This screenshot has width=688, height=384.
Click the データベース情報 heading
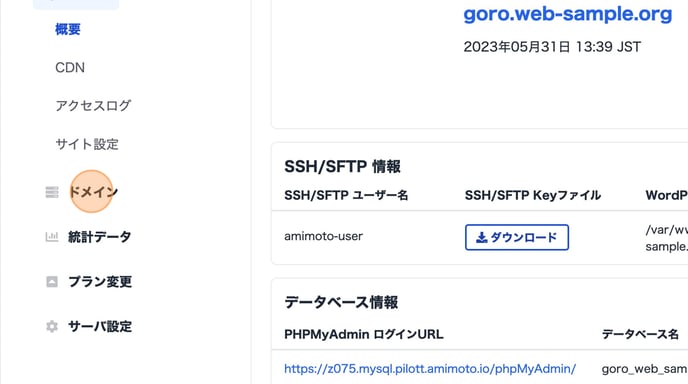(x=341, y=302)
